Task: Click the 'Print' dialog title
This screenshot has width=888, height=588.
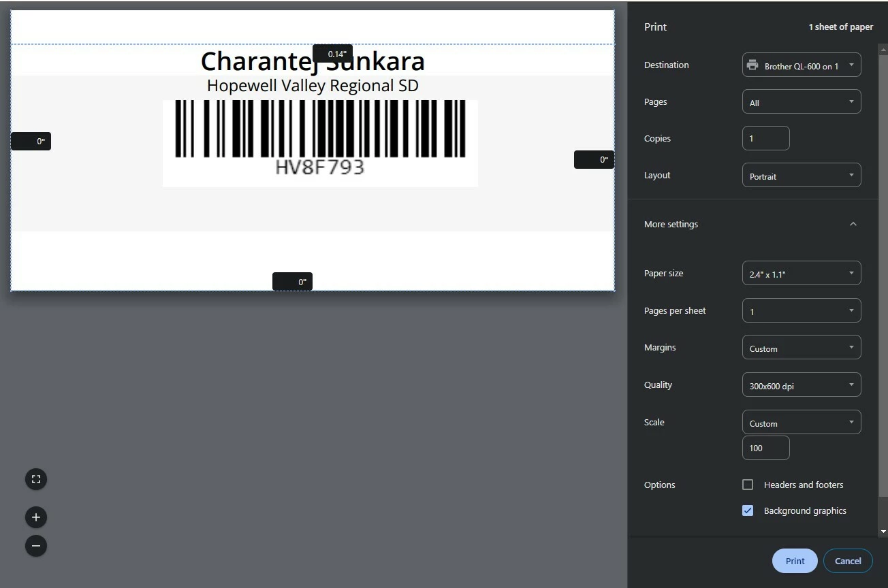Action: [x=655, y=27]
